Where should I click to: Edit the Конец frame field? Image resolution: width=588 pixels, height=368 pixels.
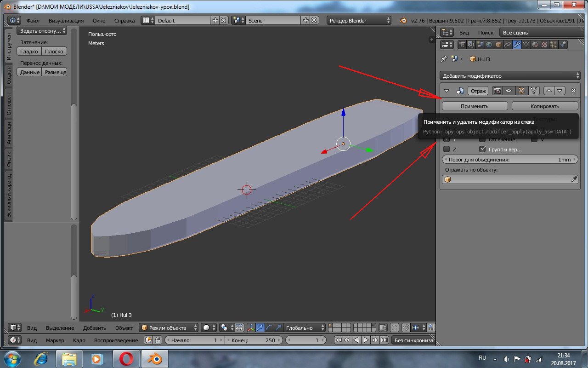254,340
